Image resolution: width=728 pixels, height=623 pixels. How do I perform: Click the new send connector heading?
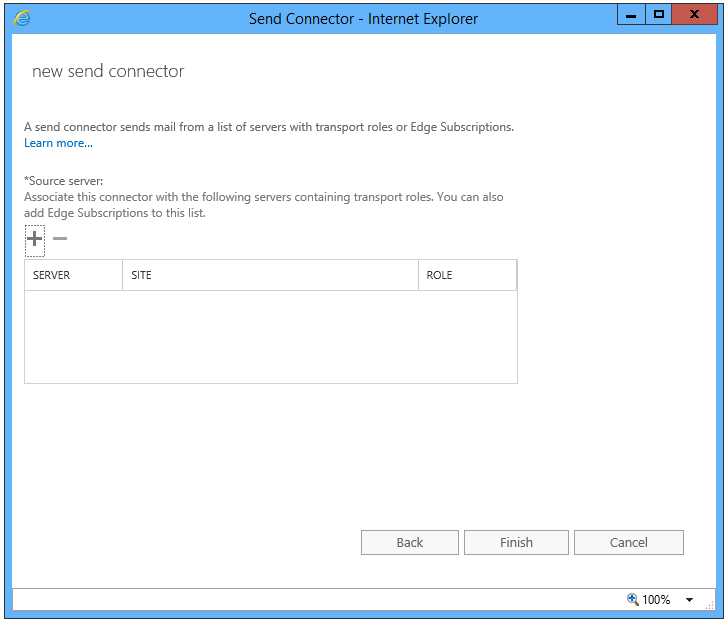(x=108, y=71)
